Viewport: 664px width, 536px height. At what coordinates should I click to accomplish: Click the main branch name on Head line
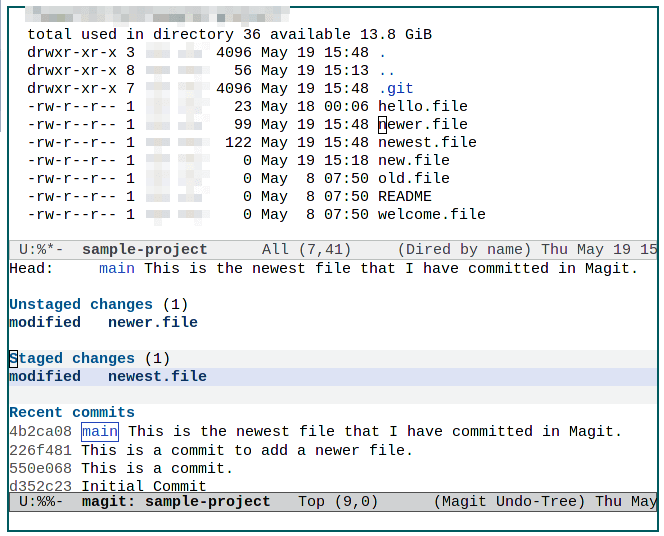[x=117, y=268]
